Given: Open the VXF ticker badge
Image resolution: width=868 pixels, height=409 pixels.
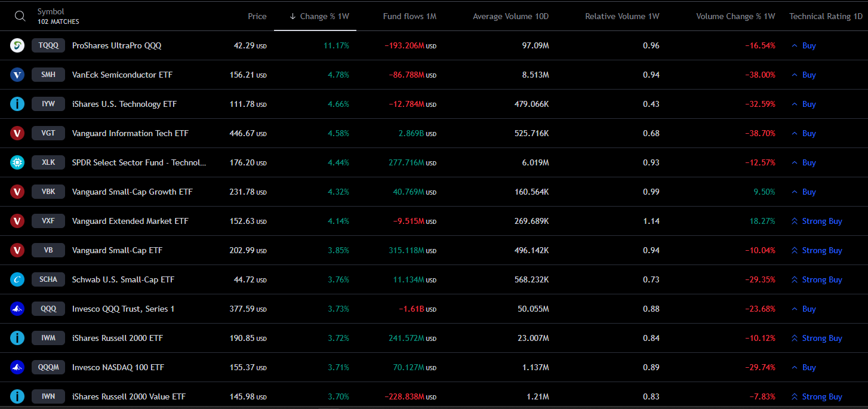Looking at the screenshot, I should (x=48, y=221).
